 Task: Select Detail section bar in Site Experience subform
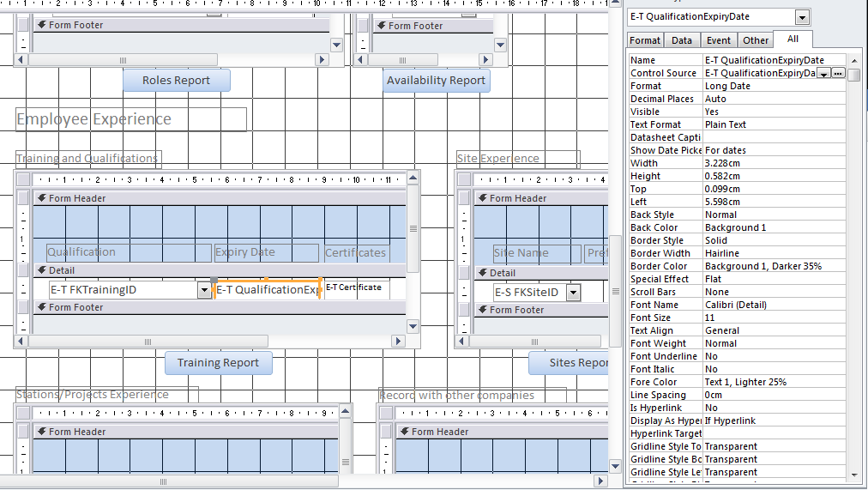[x=541, y=273]
